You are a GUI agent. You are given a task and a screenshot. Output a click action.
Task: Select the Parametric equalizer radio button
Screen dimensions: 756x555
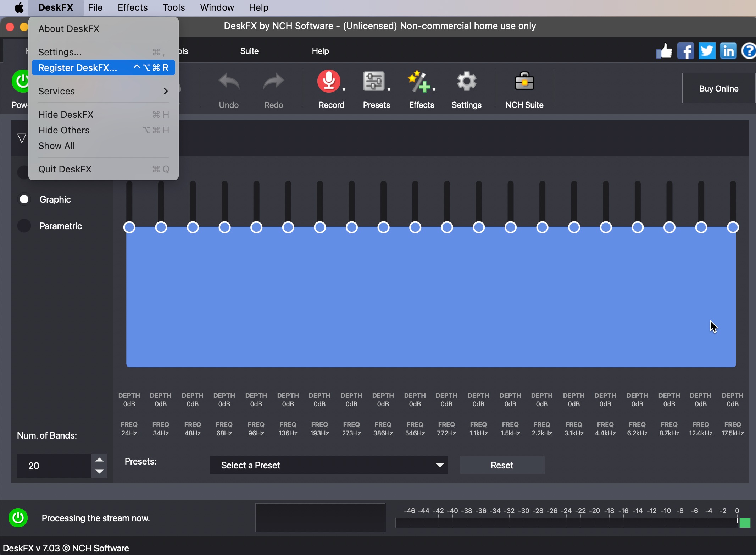(24, 226)
